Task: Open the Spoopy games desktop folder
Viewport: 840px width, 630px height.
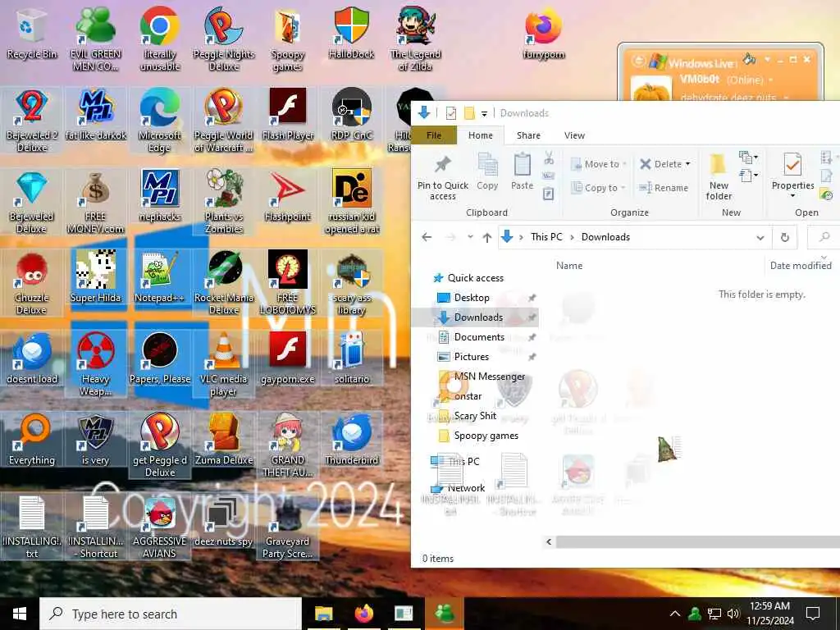Action: 288,39
